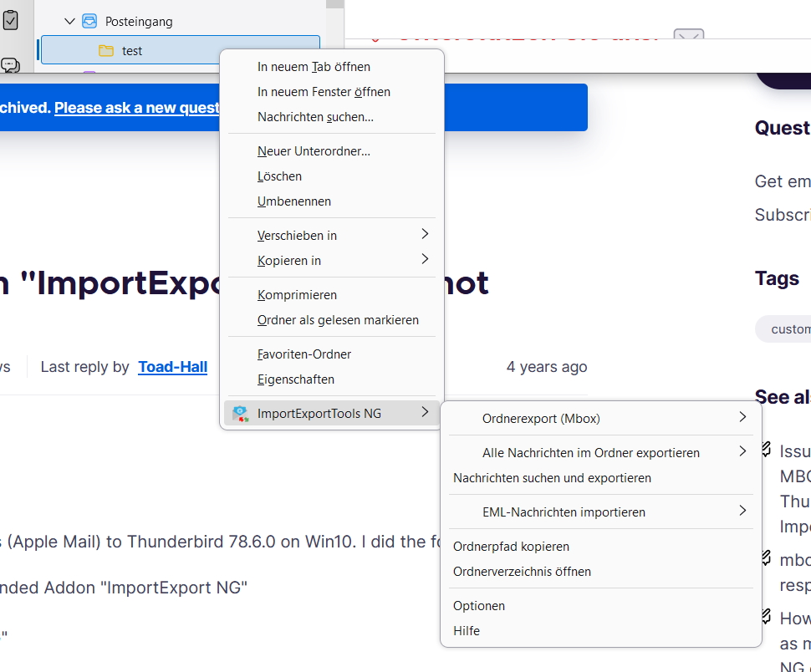
Task: Open the ImportExportTools NG menu entry
Action: pyautogui.click(x=332, y=414)
